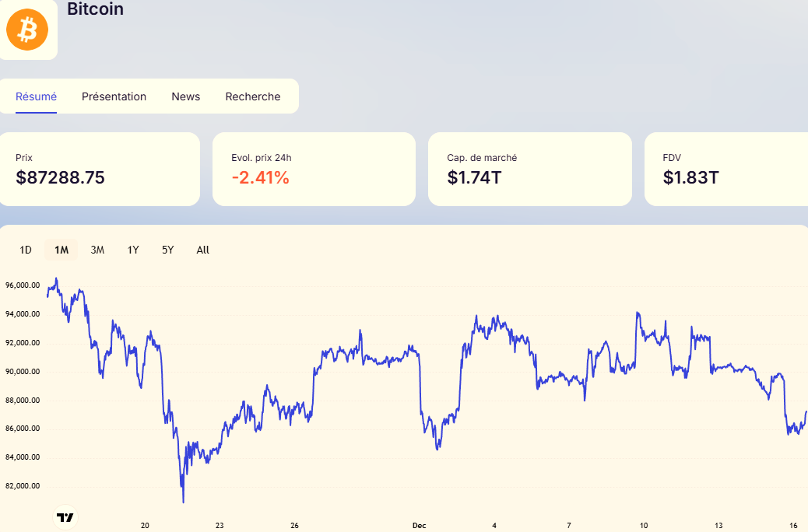Switch to the Résumé tab
The image size is (808, 532).
click(x=36, y=96)
